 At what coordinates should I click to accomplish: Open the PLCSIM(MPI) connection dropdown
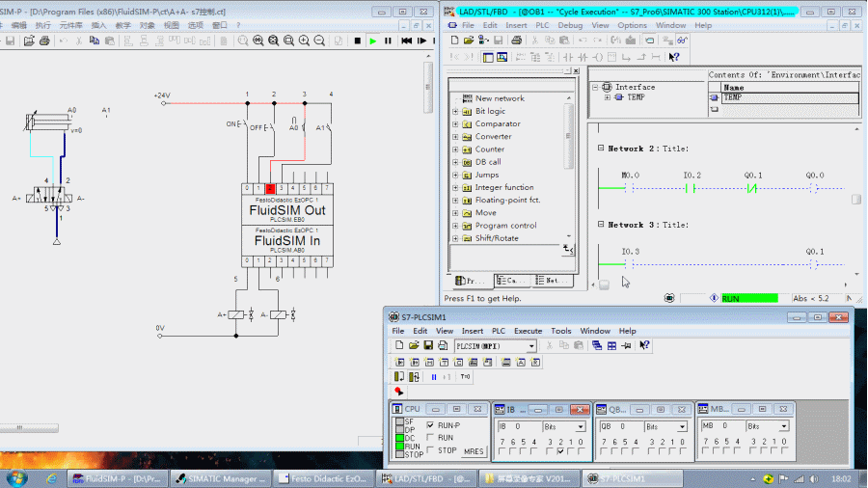pos(530,346)
